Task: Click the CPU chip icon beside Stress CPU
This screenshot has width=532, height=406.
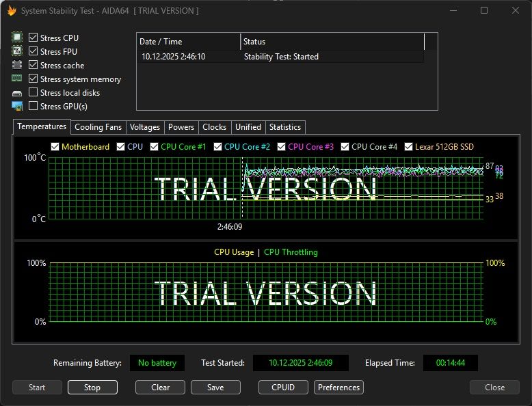Action: coord(17,38)
